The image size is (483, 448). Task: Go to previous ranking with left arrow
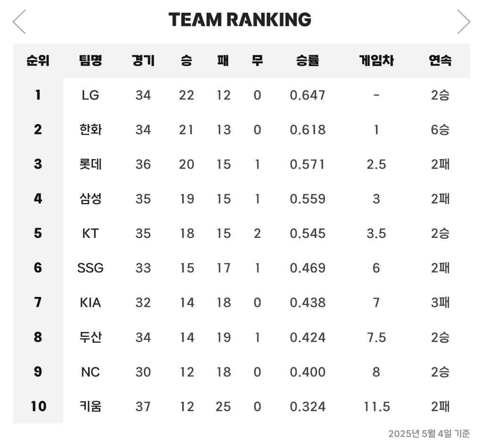19,22
